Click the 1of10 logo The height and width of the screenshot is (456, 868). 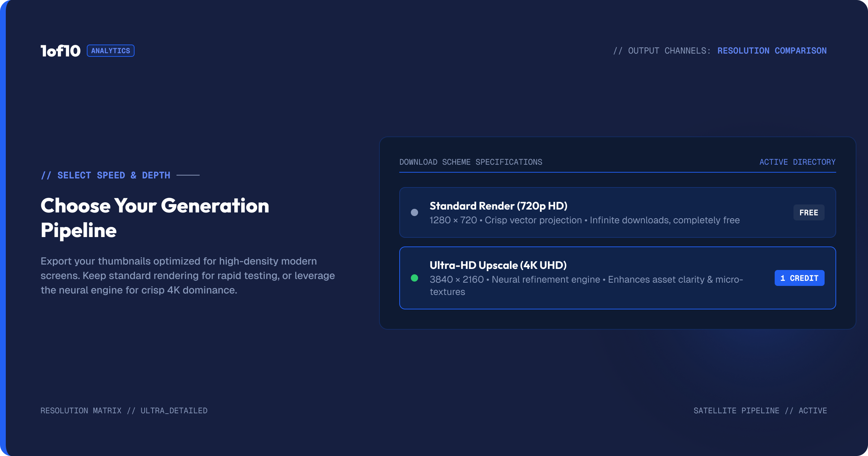pos(60,51)
